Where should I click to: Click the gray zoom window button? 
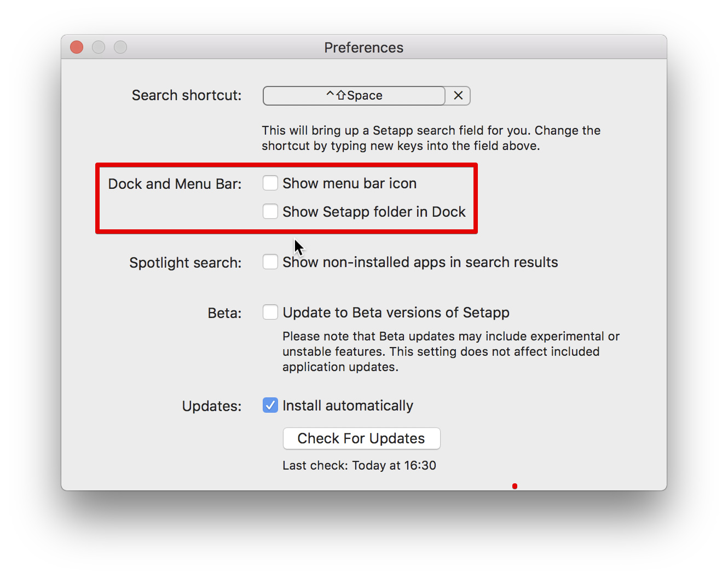[x=120, y=48]
